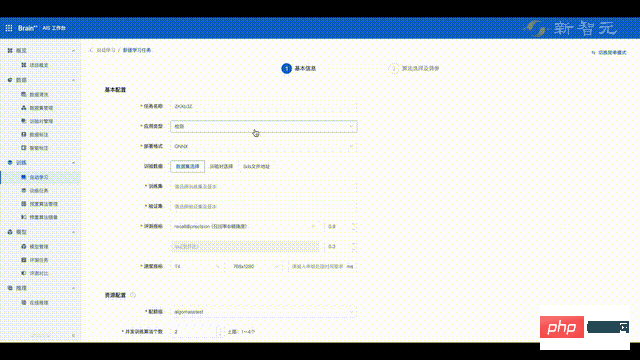Click 切换简单模式 at top right
This screenshot has width=640, height=360.
tap(609, 53)
